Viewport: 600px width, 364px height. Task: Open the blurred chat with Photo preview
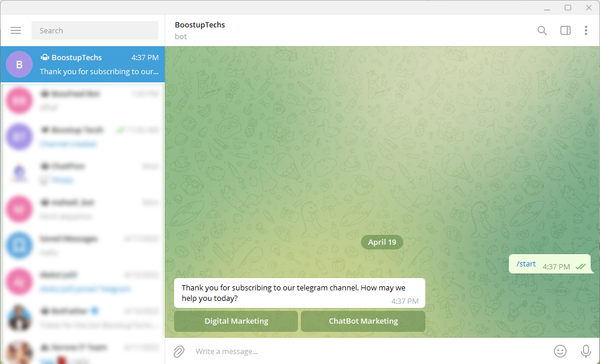(x=82, y=173)
